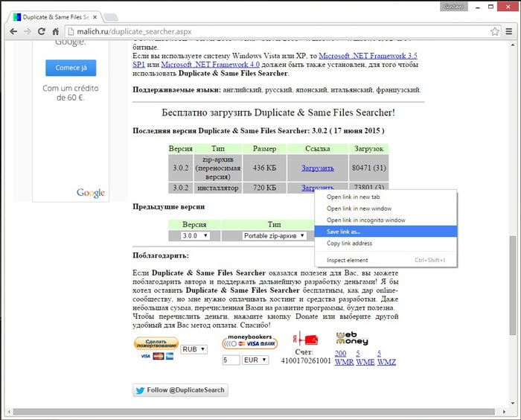
Task: Reload the page with the refresh icon
Action: click(42, 31)
